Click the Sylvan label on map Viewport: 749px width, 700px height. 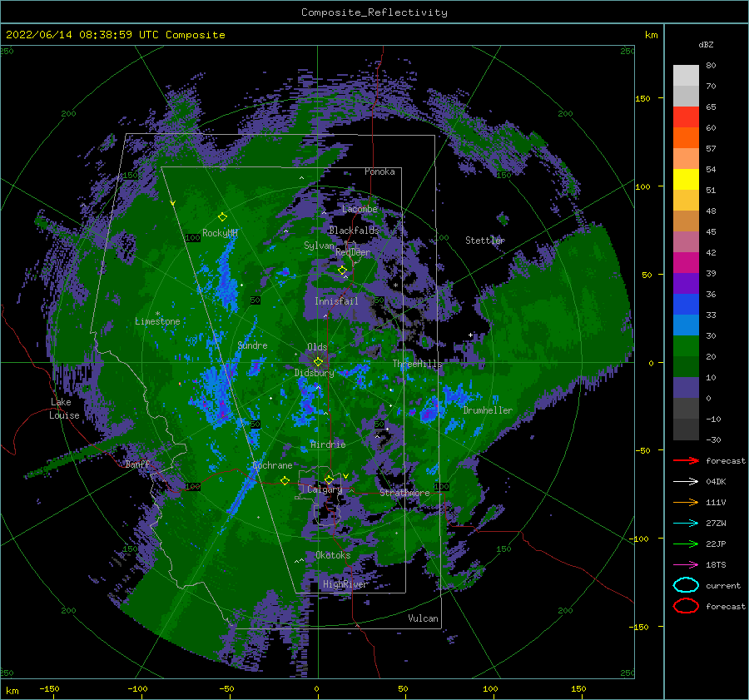(x=319, y=246)
